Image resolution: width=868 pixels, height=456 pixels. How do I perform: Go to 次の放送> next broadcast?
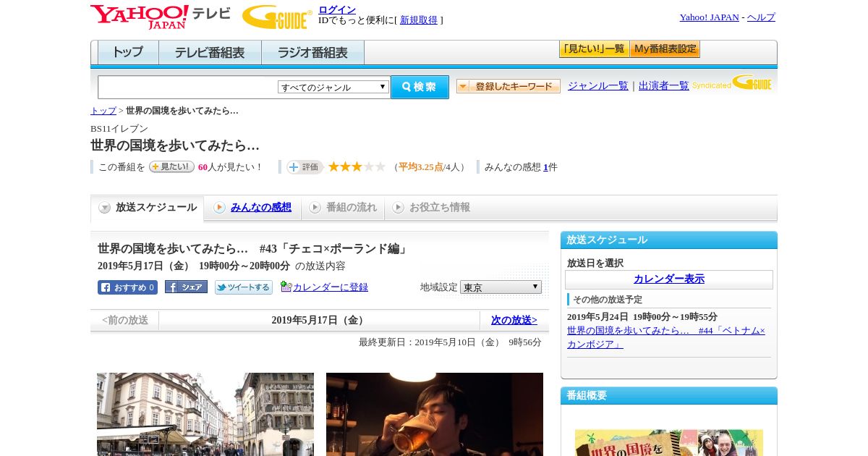[514, 321]
